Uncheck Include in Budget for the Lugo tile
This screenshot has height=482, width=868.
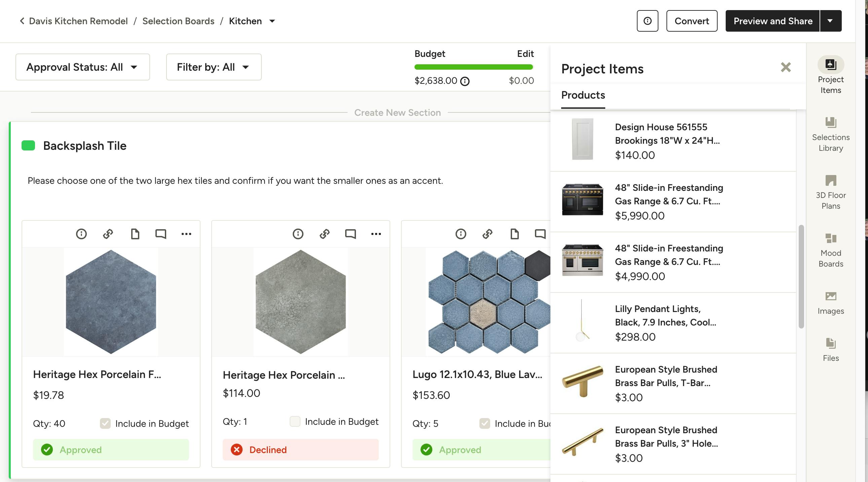coord(484,424)
